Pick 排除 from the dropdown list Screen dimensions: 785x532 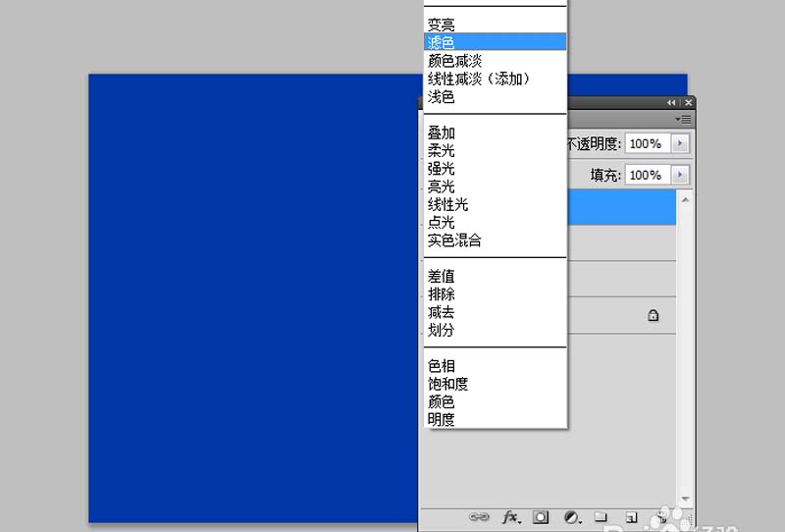[495, 294]
